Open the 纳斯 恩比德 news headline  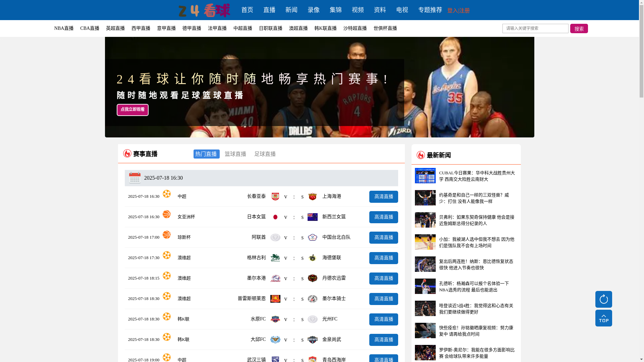(476, 264)
